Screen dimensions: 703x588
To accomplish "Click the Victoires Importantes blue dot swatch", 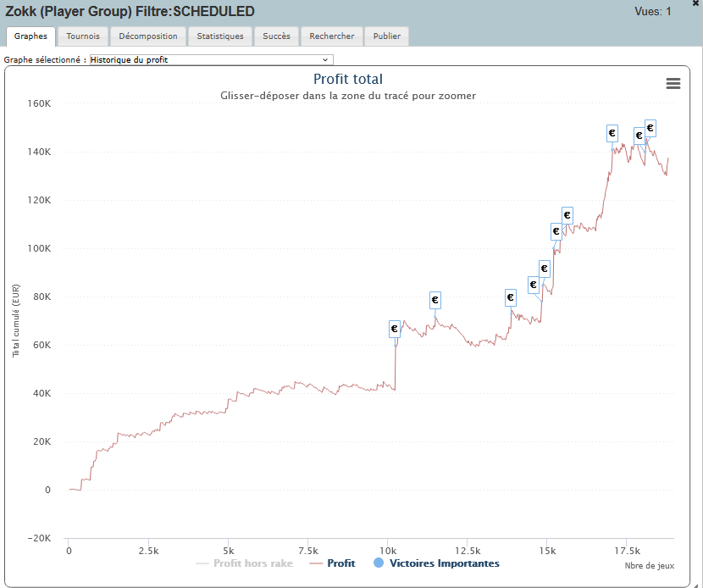I will pos(379,563).
